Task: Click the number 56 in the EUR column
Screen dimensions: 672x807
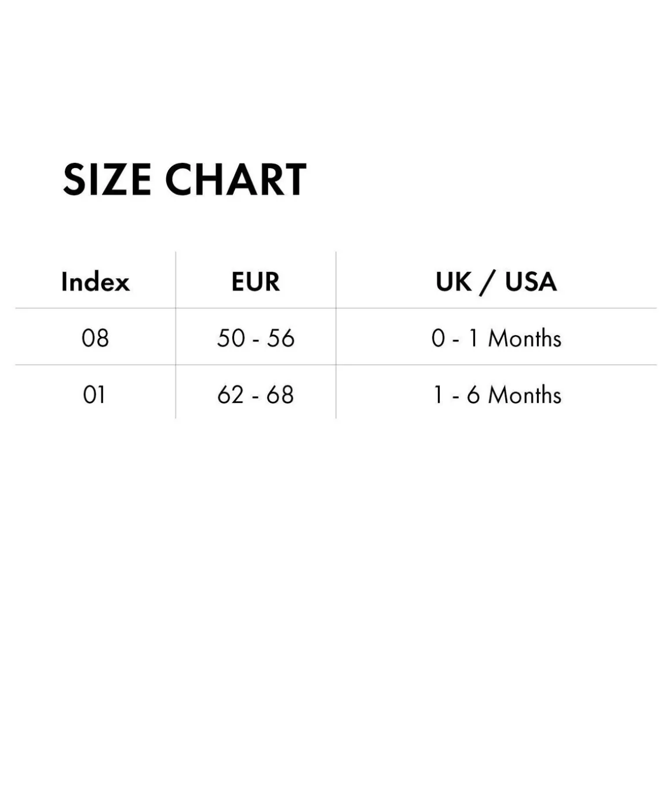Action: coord(280,338)
